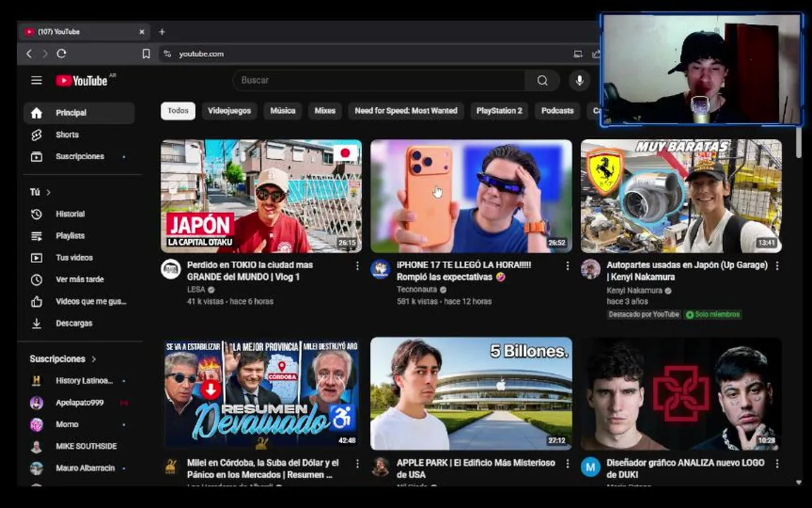812x508 pixels.
Task: Open Principal home in sidebar
Action: click(x=79, y=112)
